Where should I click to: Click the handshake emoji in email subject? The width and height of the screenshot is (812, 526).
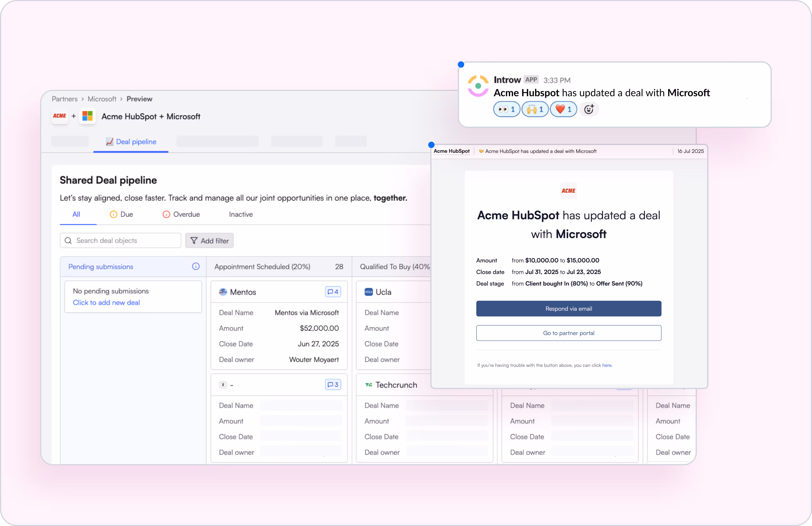[x=481, y=151]
